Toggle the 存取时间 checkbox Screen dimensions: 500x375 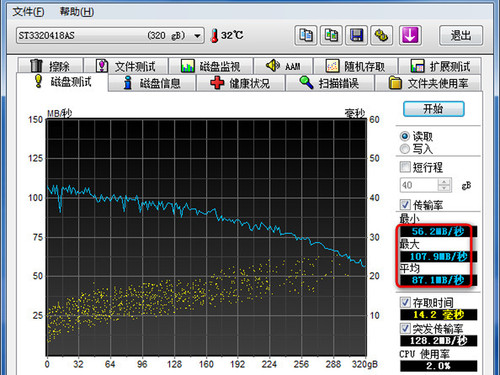pos(405,302)
